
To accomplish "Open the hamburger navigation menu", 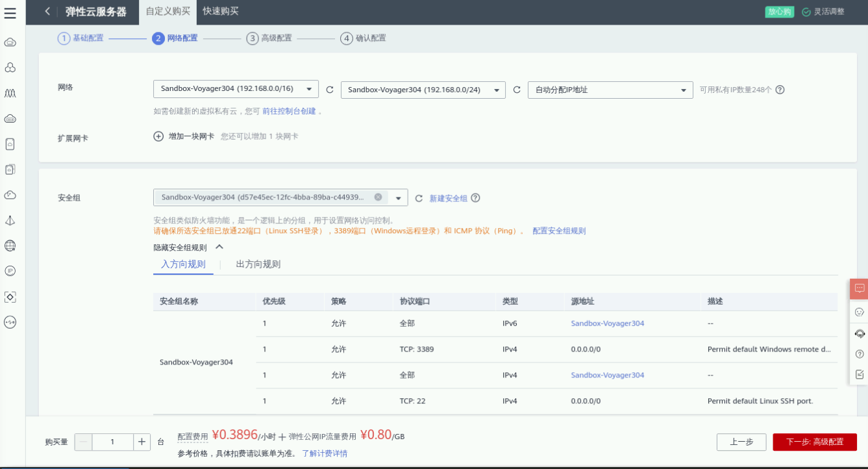I will 10,12.
